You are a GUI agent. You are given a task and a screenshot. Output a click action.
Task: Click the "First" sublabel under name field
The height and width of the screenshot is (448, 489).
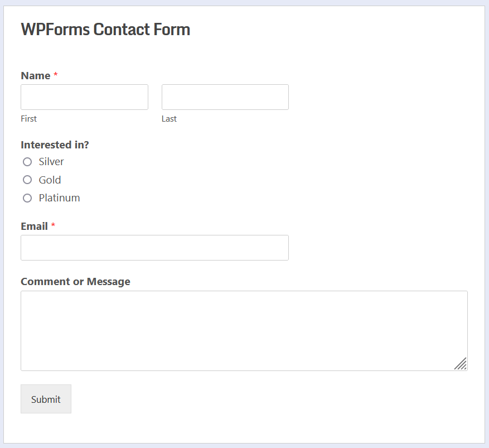[28, 119]
